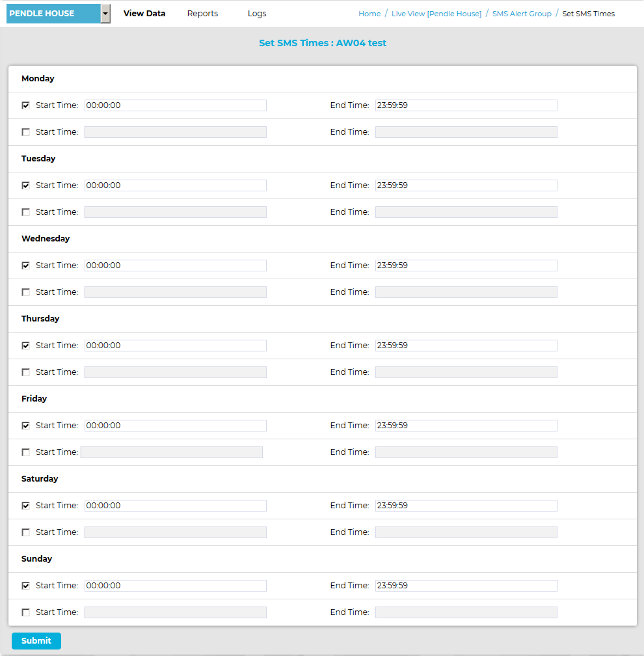Enable Thursday second time slot checkbox
This screenshot has width=644, height=656.
click(x=26, y=372)
